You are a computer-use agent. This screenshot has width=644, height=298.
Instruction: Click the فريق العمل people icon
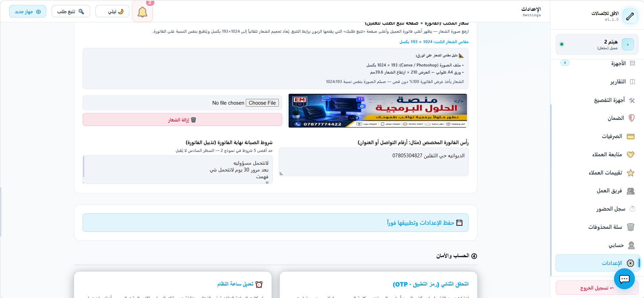631,191
